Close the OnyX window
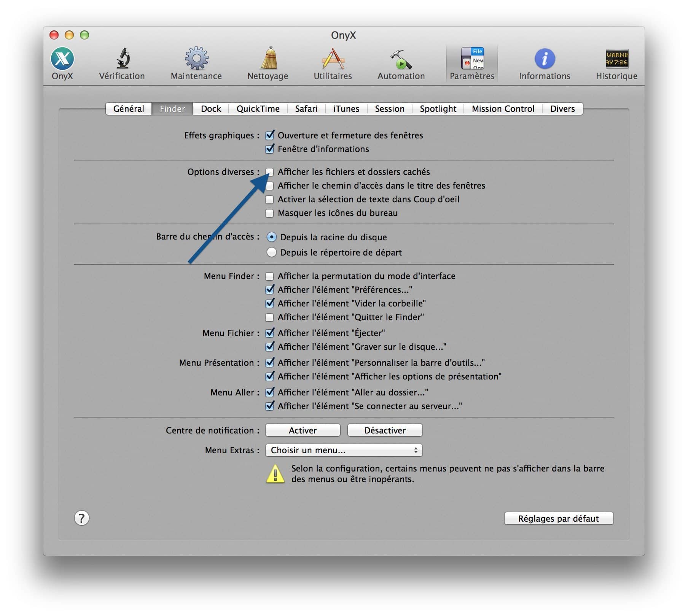This screenshot has width=688, height=616. pyautogui.click(x=54, y=35)
